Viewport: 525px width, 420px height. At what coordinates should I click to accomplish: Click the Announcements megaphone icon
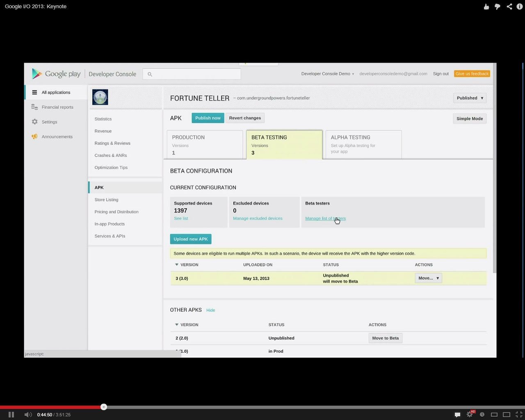point(34,137)
